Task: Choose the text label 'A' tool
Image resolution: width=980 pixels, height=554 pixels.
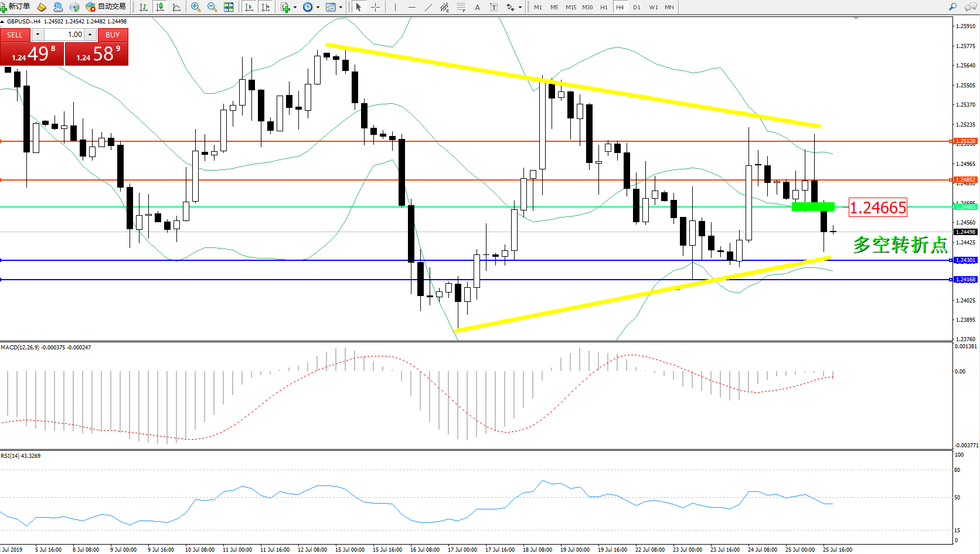Action: pos(477,7)
